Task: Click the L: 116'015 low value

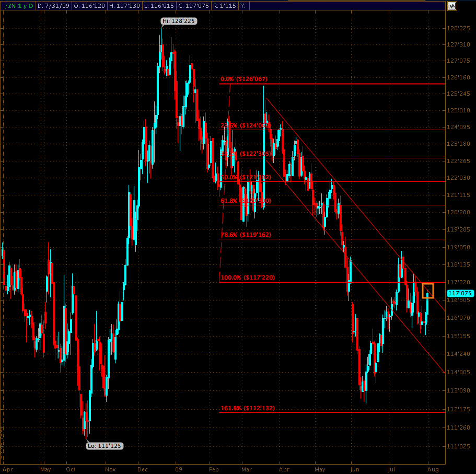Action: pyautogui.click(x=159, y=6)
